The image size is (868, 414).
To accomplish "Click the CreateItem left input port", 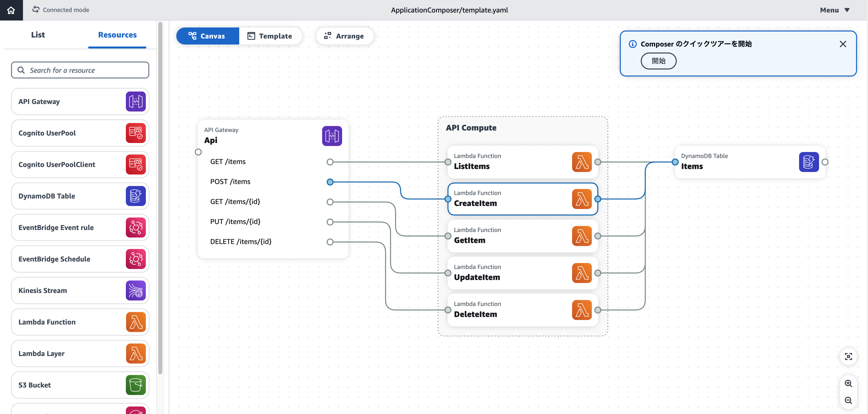I will [448, 199].
